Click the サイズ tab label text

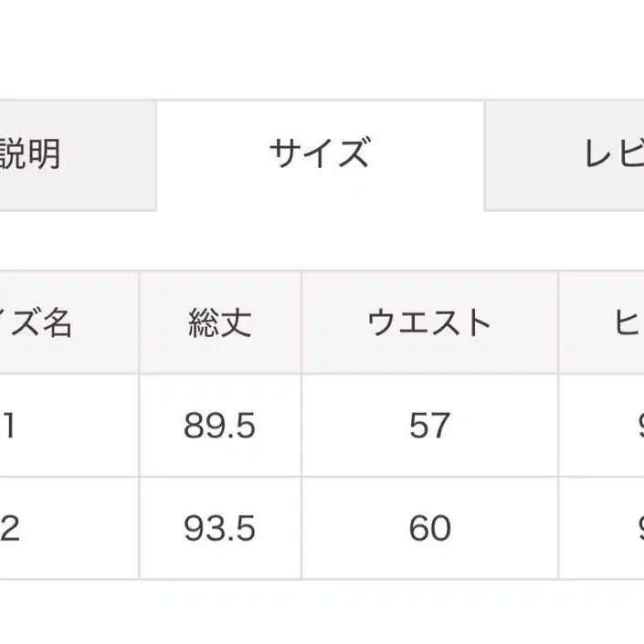pyautogui.click(x=320, y=153)
